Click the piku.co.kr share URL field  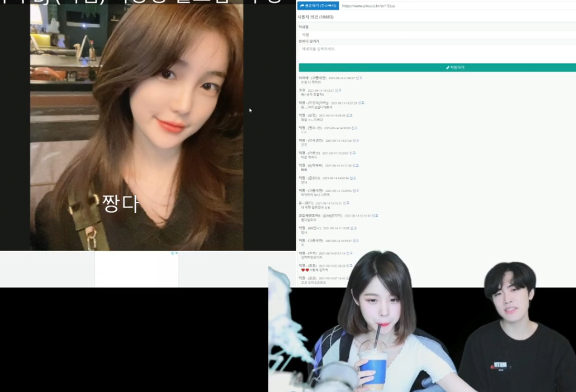pos(457,6)
